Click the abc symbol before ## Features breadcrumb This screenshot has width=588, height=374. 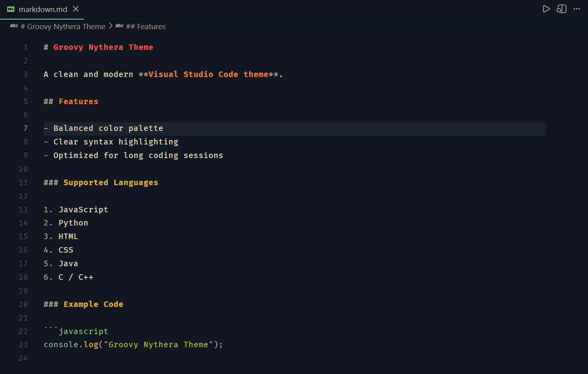click(119, 26)
